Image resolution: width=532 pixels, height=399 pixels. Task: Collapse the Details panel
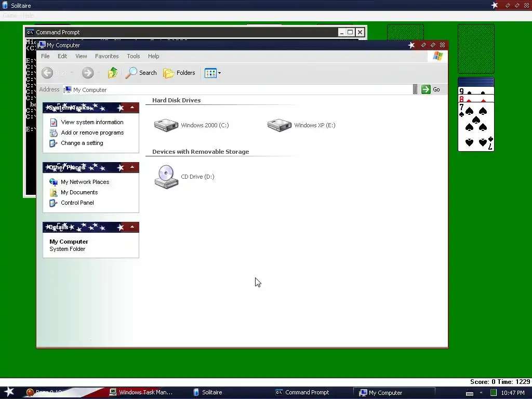(x=132, y=227)
